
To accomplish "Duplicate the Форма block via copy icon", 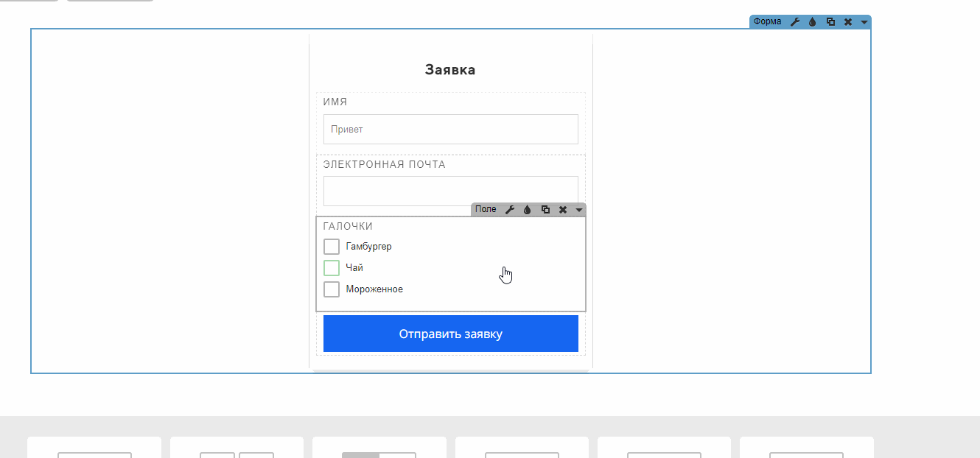I will point(830,22).
